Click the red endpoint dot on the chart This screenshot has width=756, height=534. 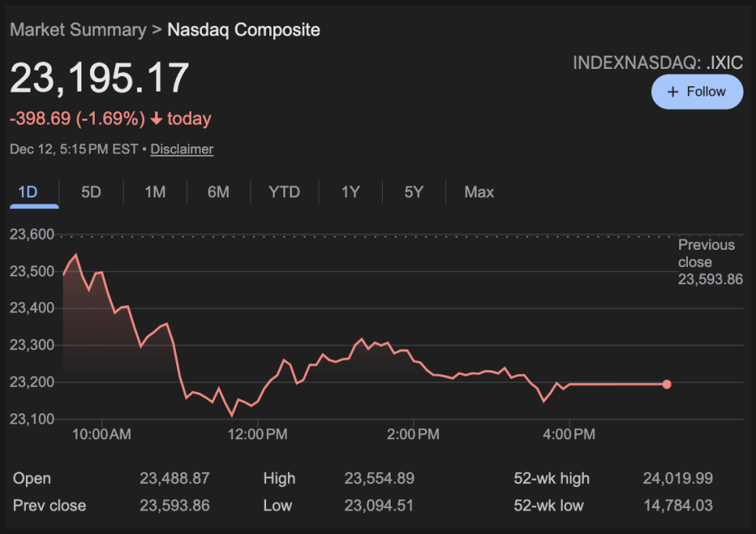click(667, 384)
